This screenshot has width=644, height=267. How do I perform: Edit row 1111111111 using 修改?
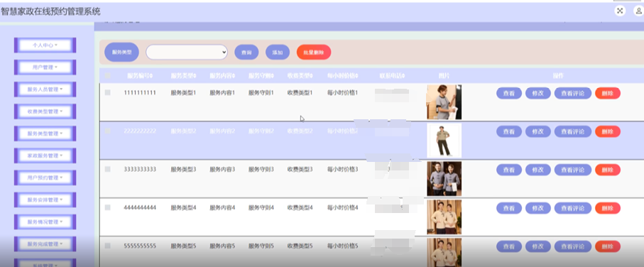(x=538, y=93)
